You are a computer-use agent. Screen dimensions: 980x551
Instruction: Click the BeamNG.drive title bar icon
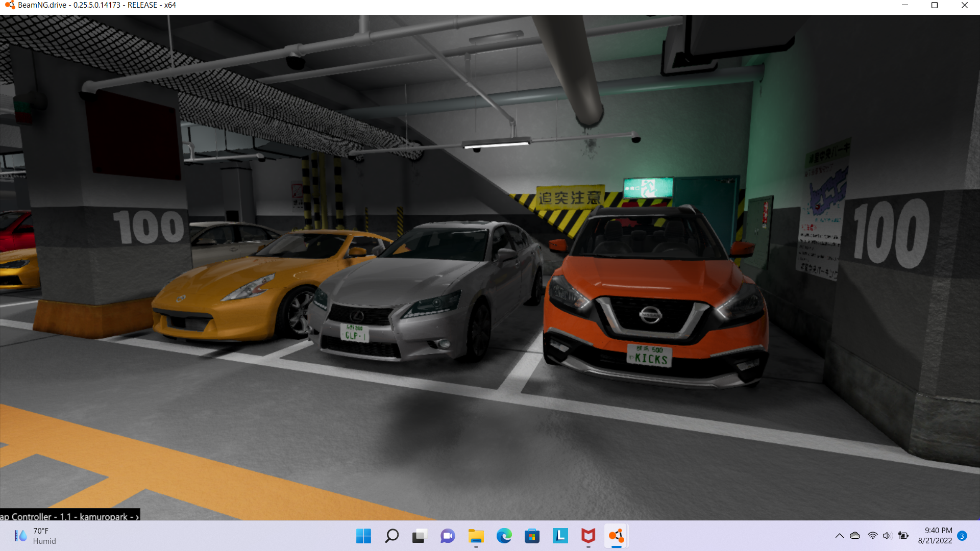click(10, 5)
